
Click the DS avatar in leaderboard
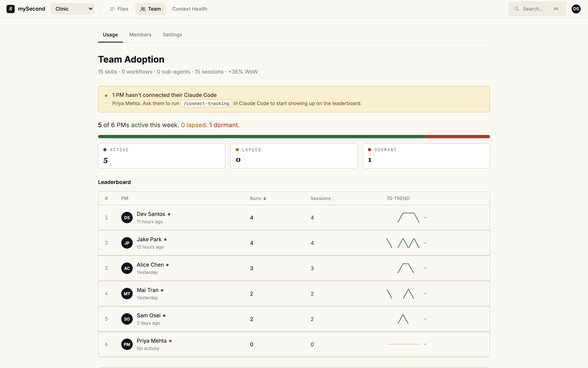(127, 218)
